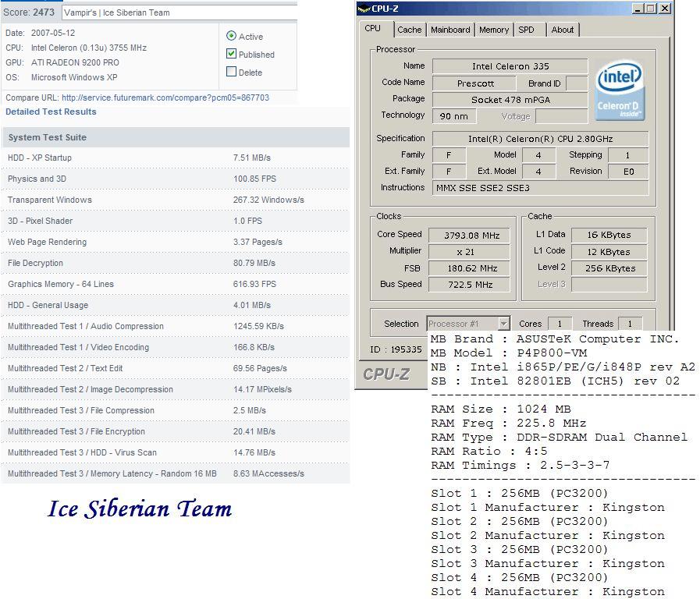Open the Memory tab in CPU-Z
The height and width of the screenshot is (599, 700).
click(494, 30)
